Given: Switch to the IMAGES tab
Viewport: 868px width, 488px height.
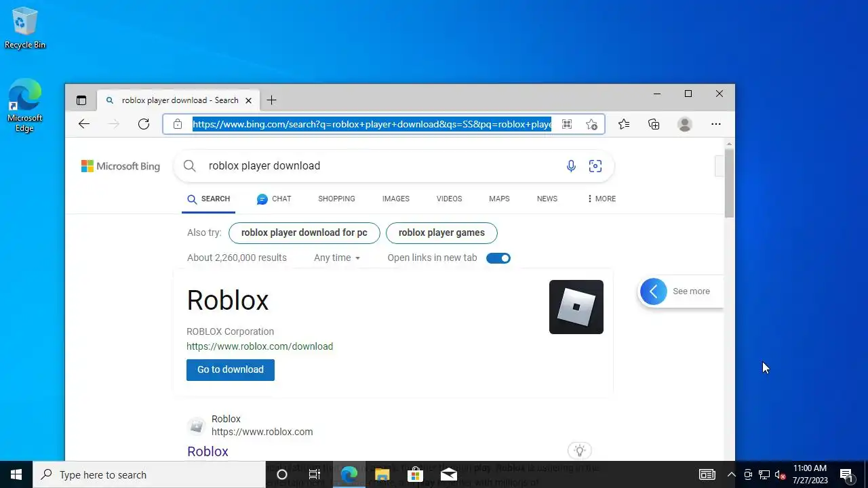Looking at the screenshot, I should pos(396,199).
